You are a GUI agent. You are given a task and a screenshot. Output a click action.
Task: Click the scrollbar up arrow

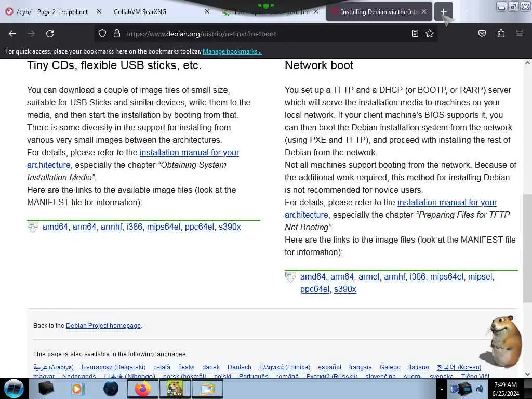tap(527, 63)
